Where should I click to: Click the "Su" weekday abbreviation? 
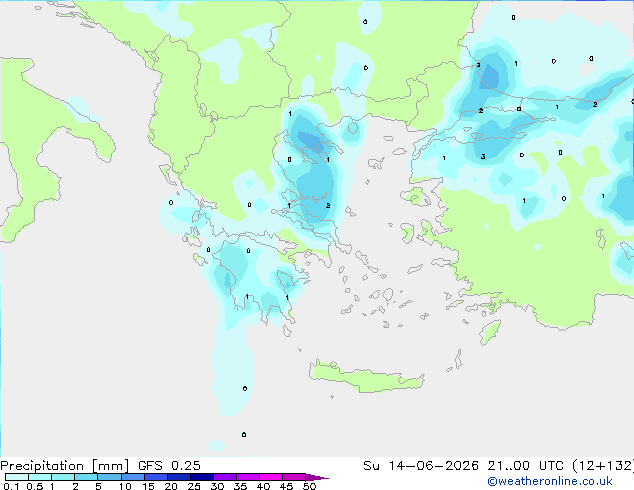click(x=371, y=466)
